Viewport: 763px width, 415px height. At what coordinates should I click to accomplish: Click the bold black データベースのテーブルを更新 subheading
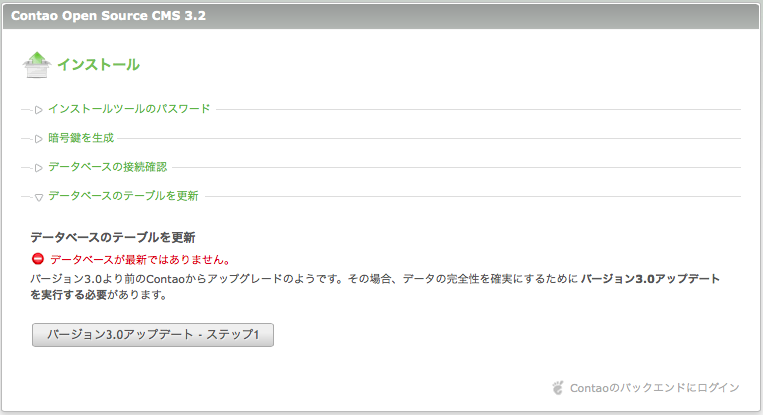pos(113,237)
